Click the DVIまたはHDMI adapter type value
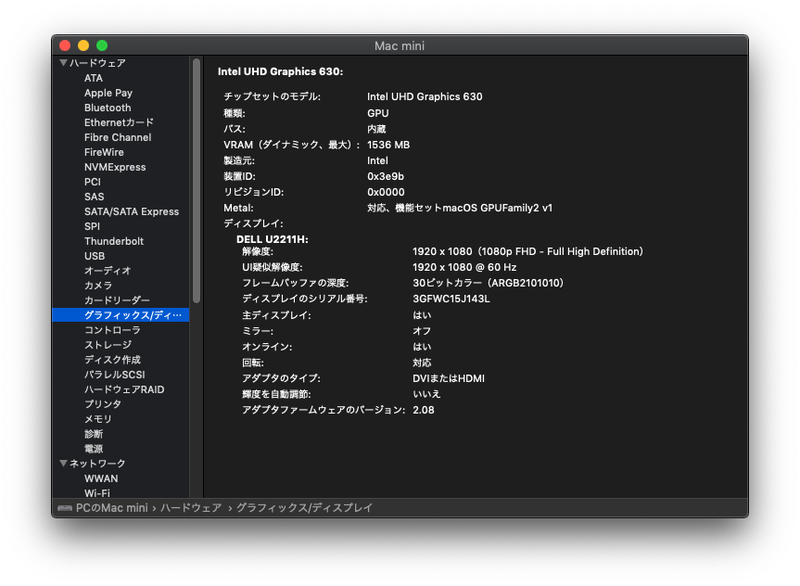The width and height of the screenshot is (800, 586). point(448,378)
